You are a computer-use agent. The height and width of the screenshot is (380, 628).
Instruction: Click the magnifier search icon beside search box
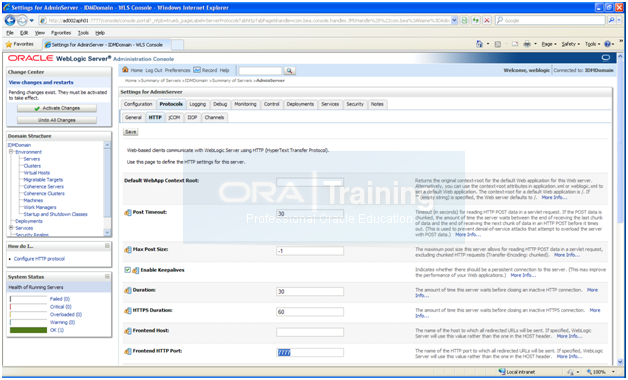[x=289, y=70]
